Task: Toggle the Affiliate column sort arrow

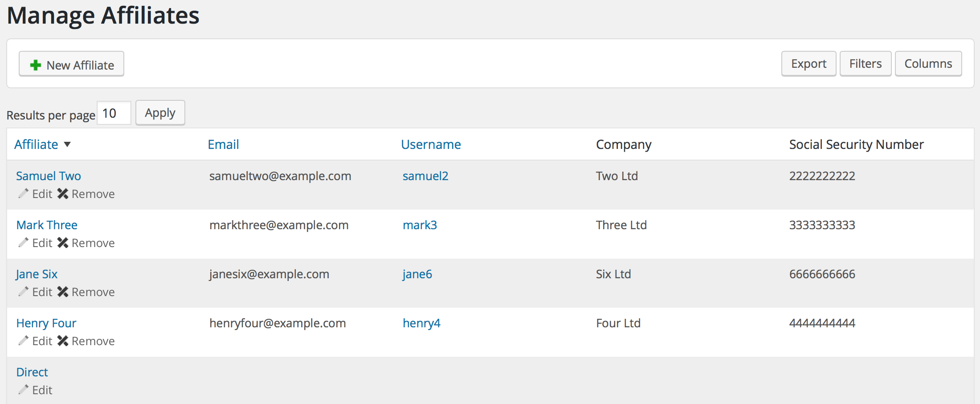Action: (x=67, y=144)
